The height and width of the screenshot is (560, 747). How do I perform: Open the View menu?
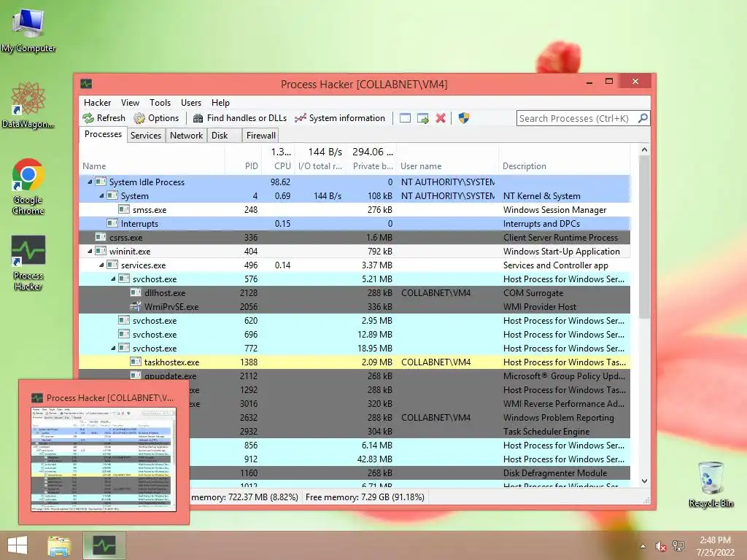pyautogui.click(x=130, y=103)
